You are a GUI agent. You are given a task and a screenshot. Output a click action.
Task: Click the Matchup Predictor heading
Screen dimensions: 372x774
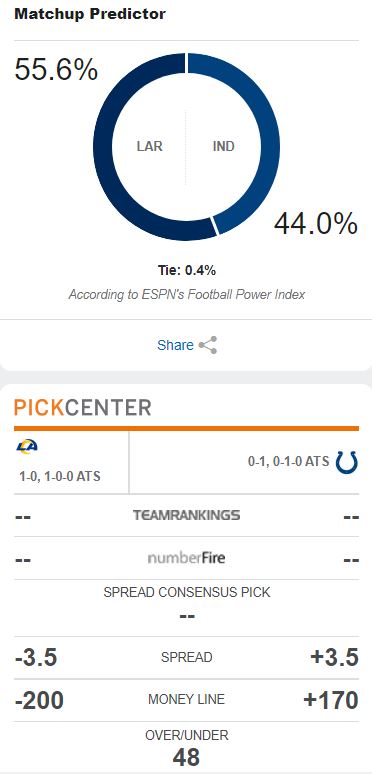pyautogui.click(x=90, y=14)
